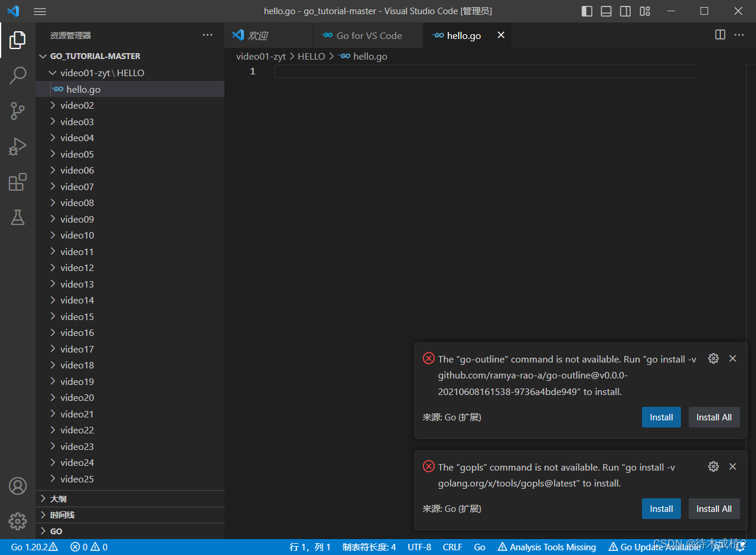
Task: Click Install on go-outline notification
Action: click(661, 417)
